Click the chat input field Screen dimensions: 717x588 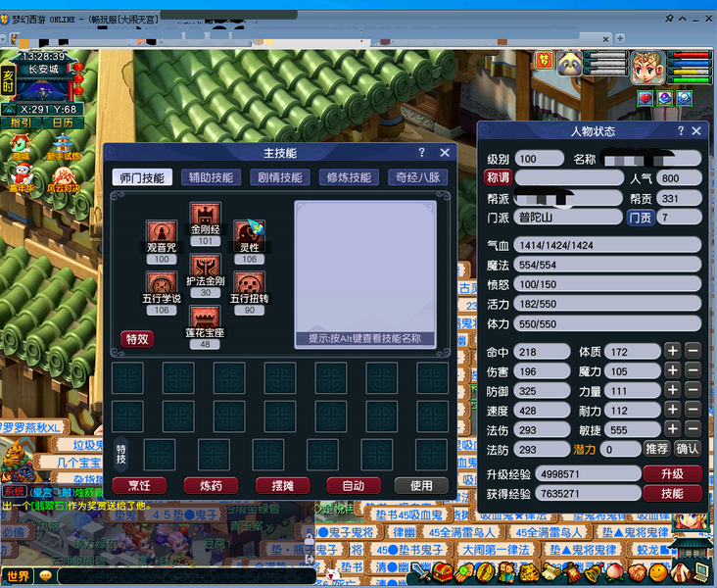(x=186, y=576)
